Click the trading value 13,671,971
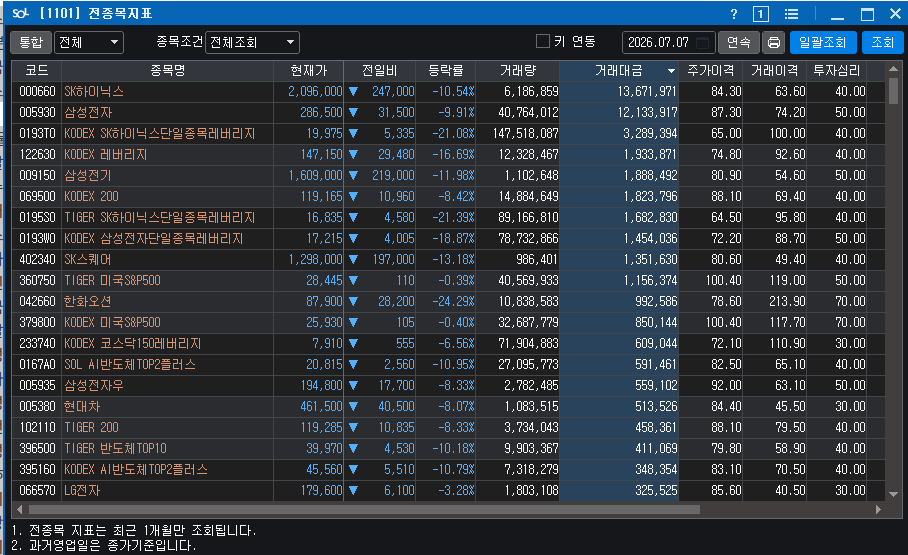This screenshot has width=908, height=555. point(647,92)
